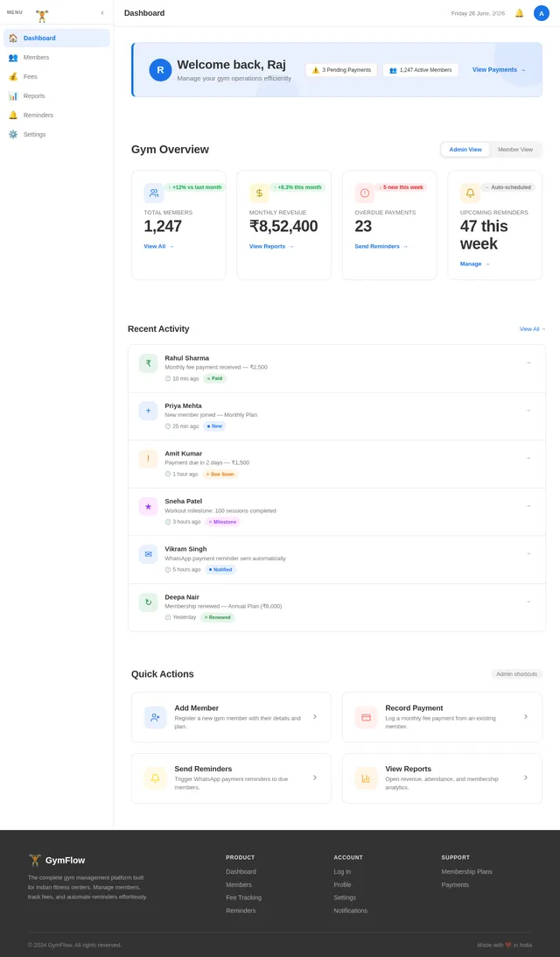This screenshot has height=957, width=560.
Task: Open Log In in the footer
Action: [342, 872]
